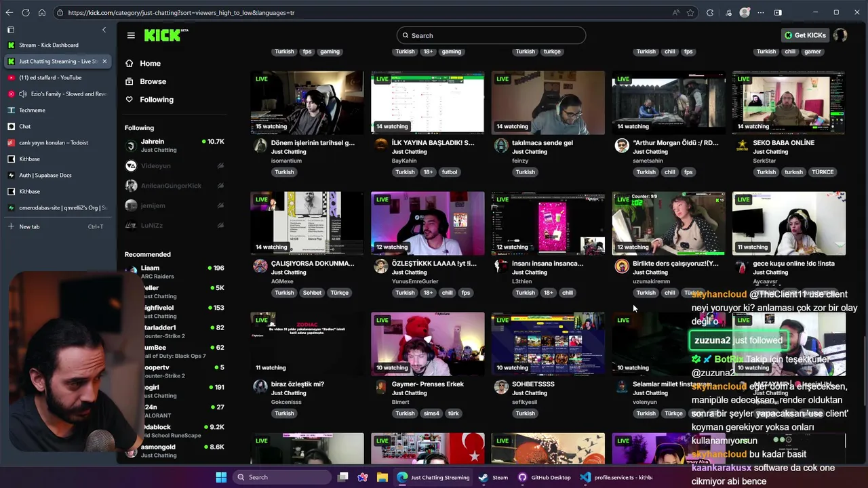Click the Get KICKs button

click(805, 35)
